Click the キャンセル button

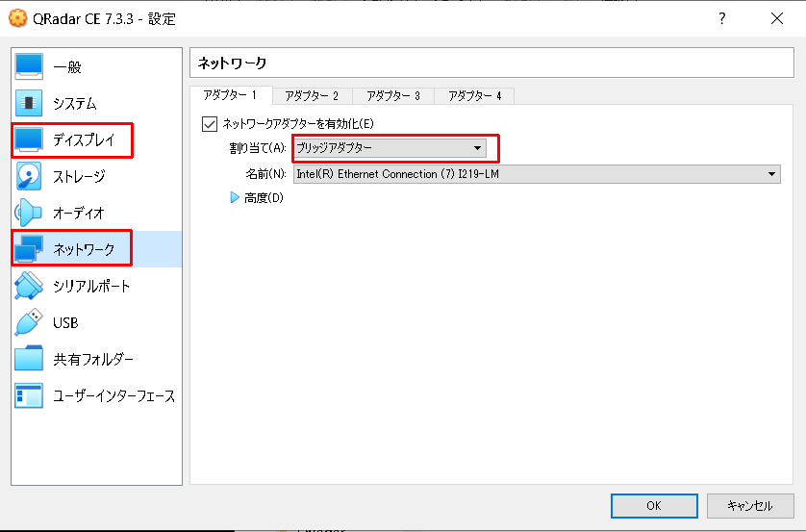point(749,506)
